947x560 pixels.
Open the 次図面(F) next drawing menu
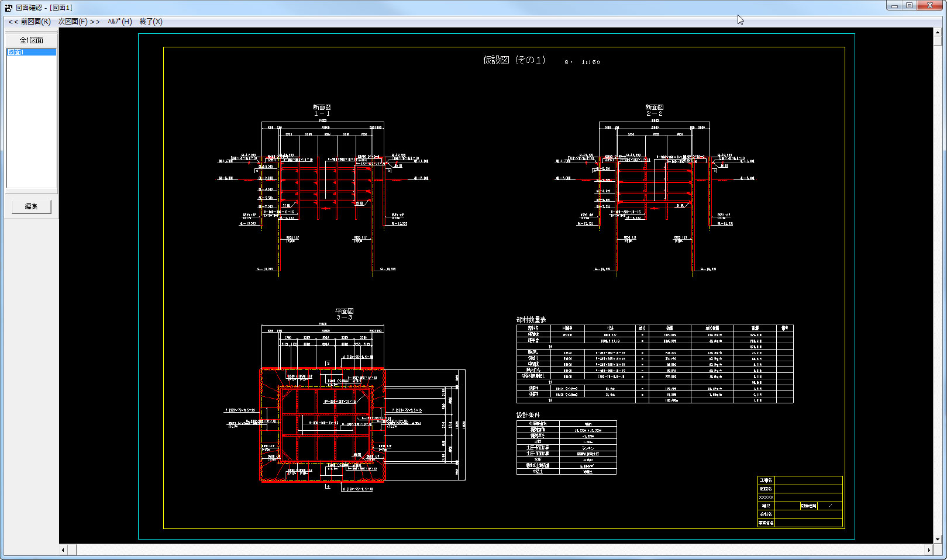(79, 22)
